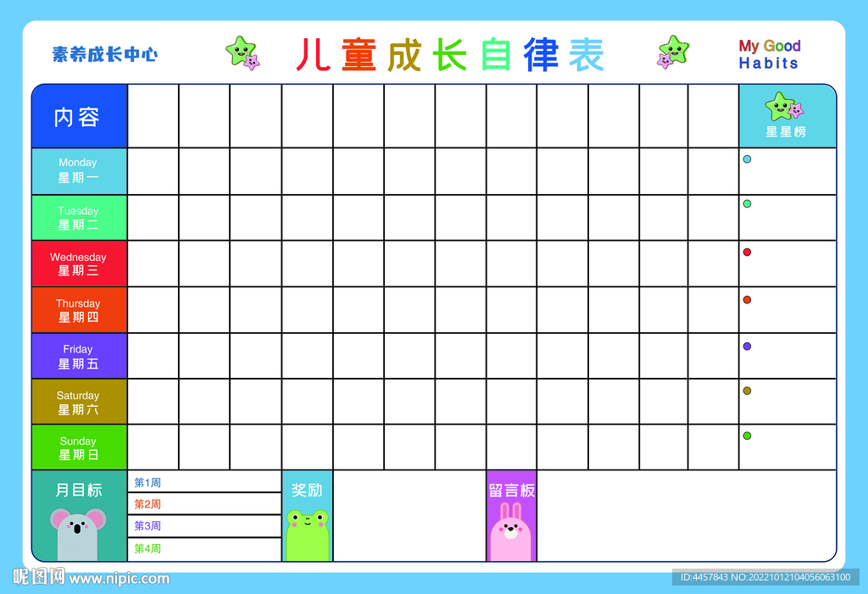Image resolution: width=868 pixels, height=594 pixels.
Task: Click the Monday 星期一 row label
Action: pyautogui.click(x=80, y=171)
